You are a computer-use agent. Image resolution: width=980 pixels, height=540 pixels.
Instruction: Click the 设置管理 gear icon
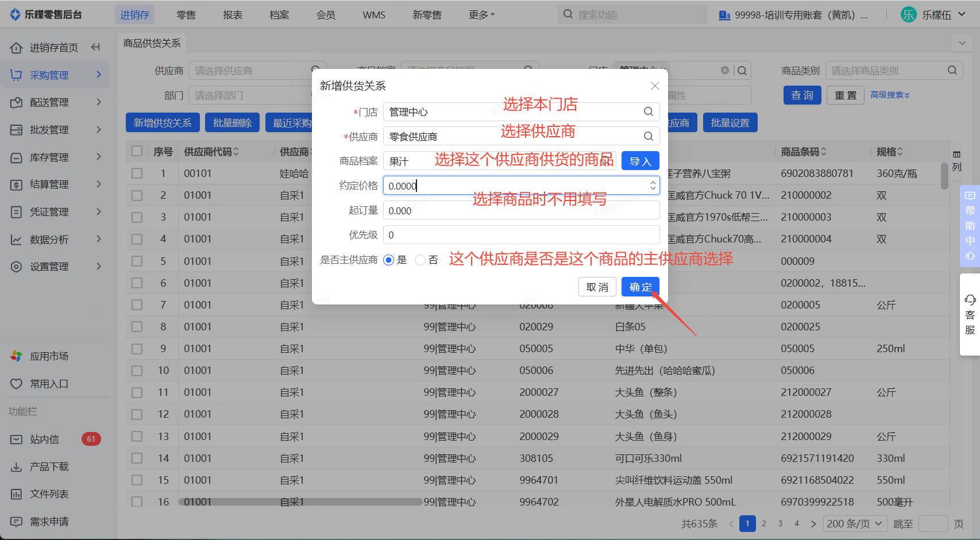pyautogui.click(x=16, y=267)
